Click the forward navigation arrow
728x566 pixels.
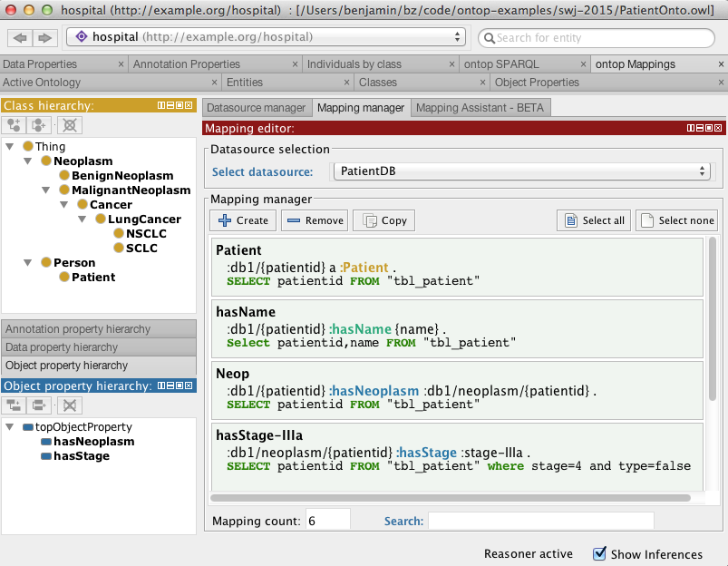pyautogui.click(x=44, y=37)
